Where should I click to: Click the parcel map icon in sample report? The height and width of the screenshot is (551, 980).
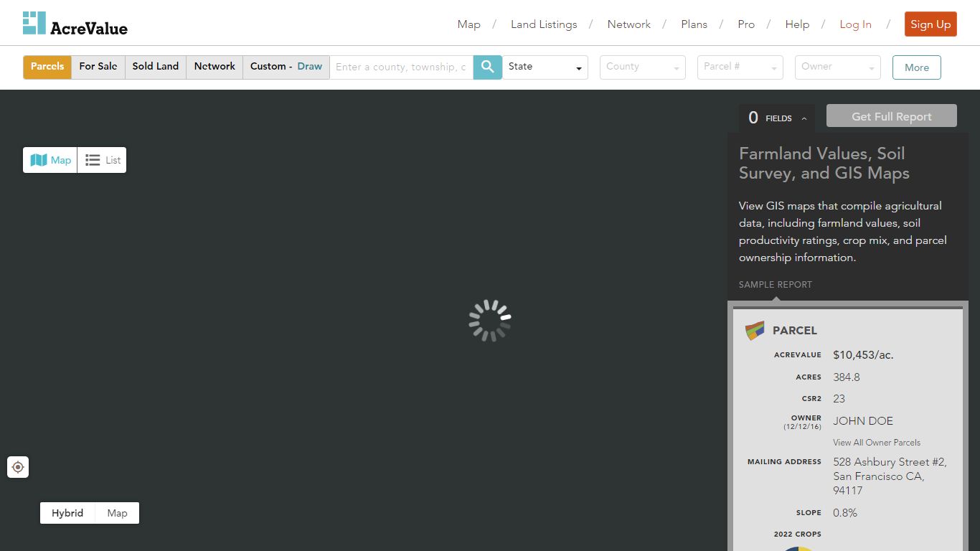click(755, 331)
